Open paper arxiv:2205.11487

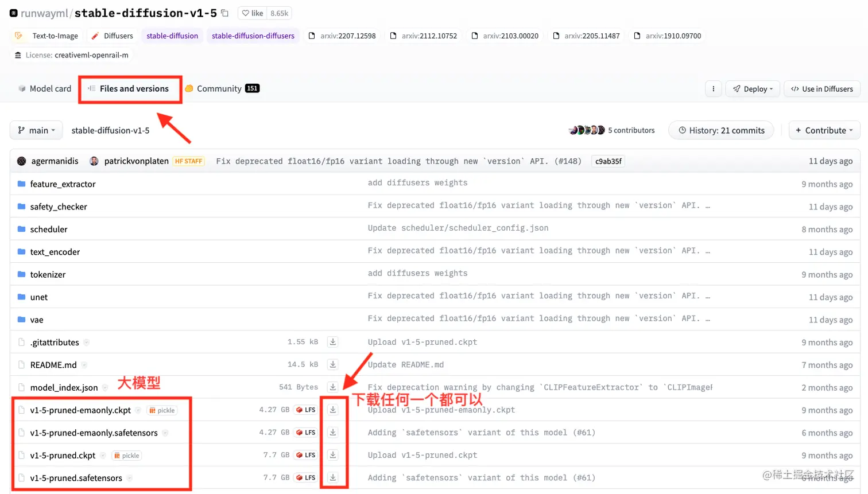coord(586,36)
